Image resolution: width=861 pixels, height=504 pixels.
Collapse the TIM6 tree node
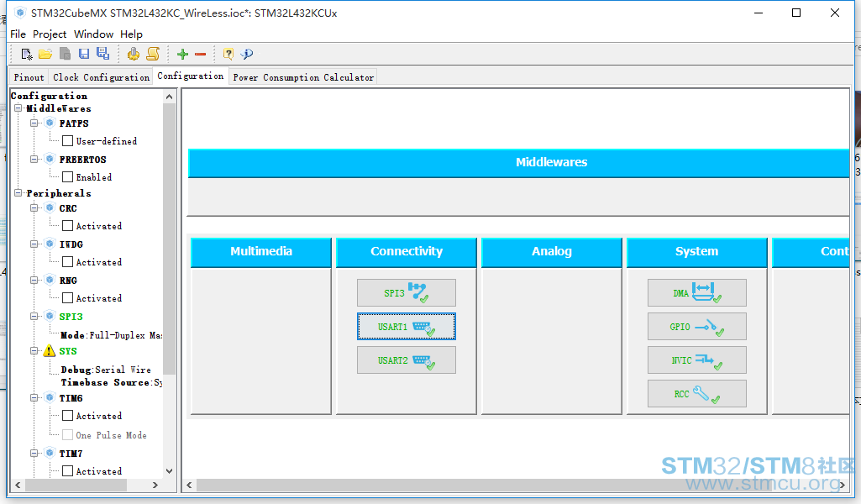tap(34, 397)
